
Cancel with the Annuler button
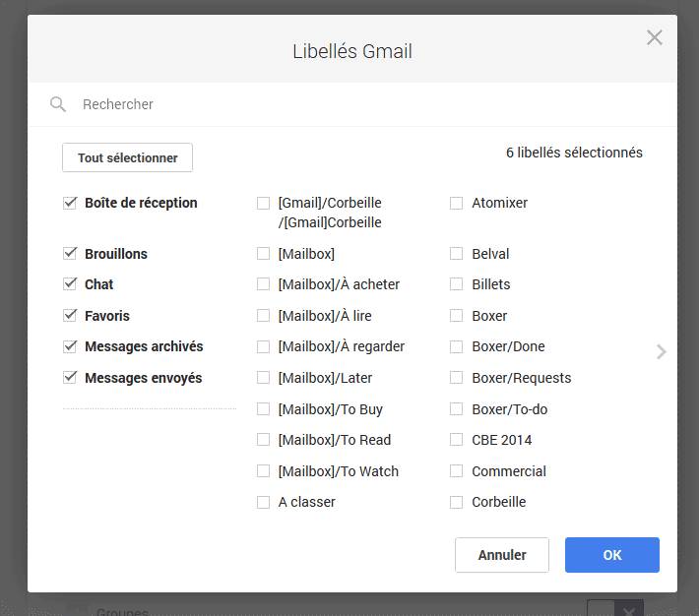(502, 555)
